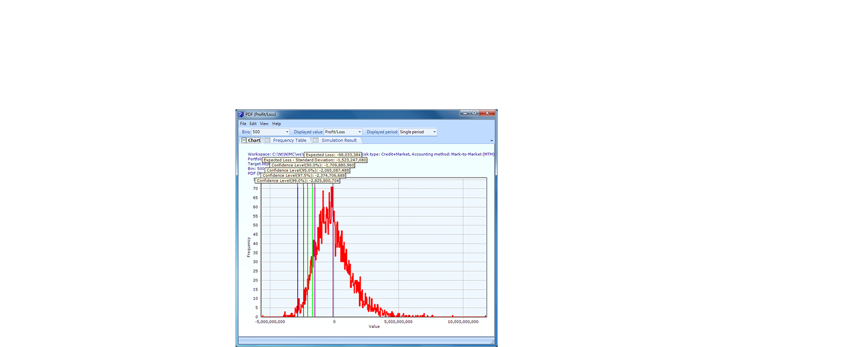Click the Confidence Level(90.0%) label

(313, 165)
